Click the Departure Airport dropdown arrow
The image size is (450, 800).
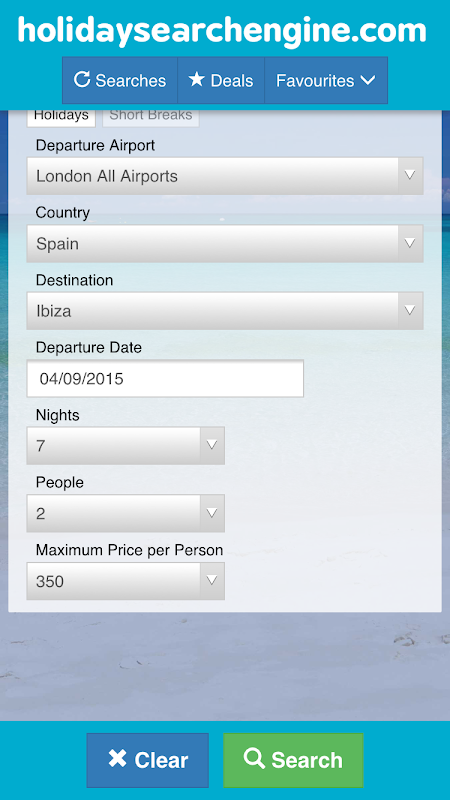(x=410, y=176)
